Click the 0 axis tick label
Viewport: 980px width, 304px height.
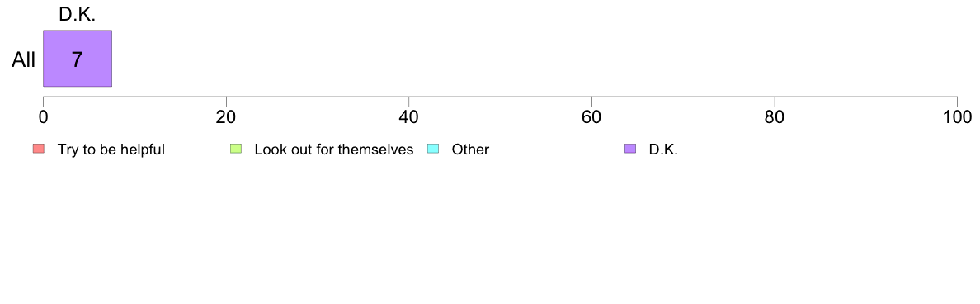43,116
